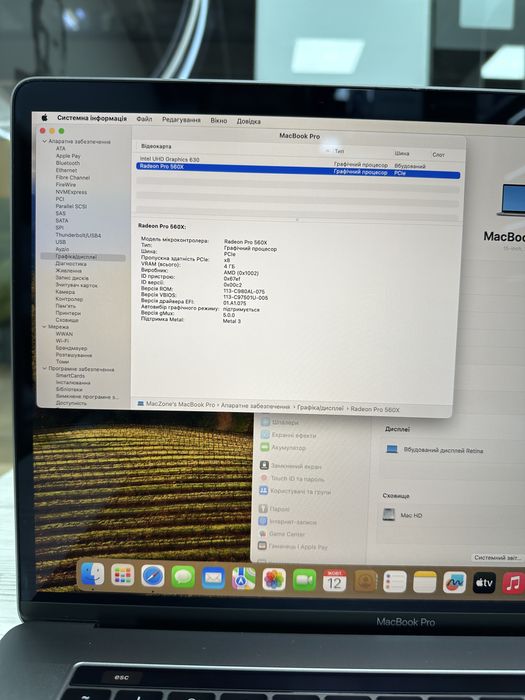Select SmartCards in sidebar

[x=70, y=375]
